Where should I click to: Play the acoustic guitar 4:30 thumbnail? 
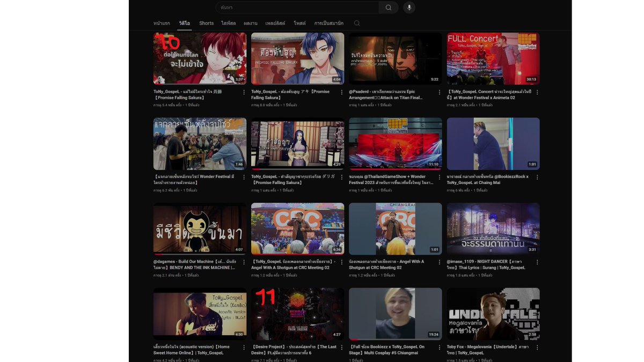coord(200,314)
